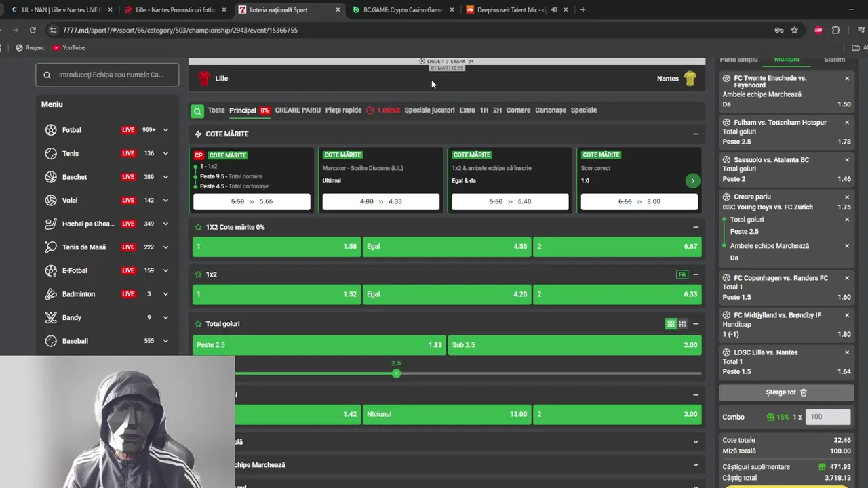Click team search input field
The image size is (868, 488).
pyautogui.click(x=107, y=75)
